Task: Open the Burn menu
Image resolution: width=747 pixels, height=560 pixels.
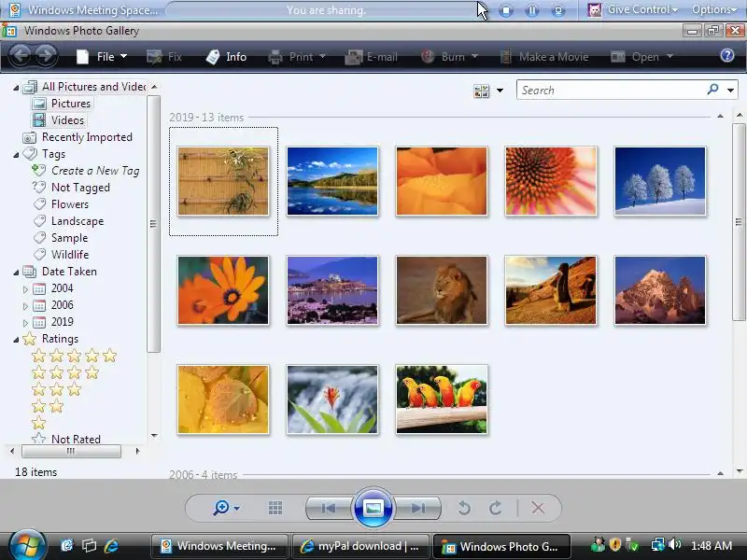Action: pyautogui.click(x=449, y=57)
